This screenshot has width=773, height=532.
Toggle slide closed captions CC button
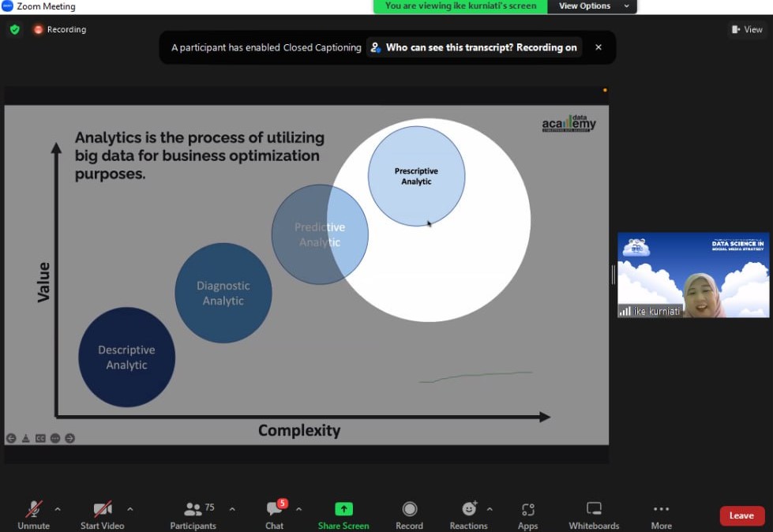click(x=40, y=438)
